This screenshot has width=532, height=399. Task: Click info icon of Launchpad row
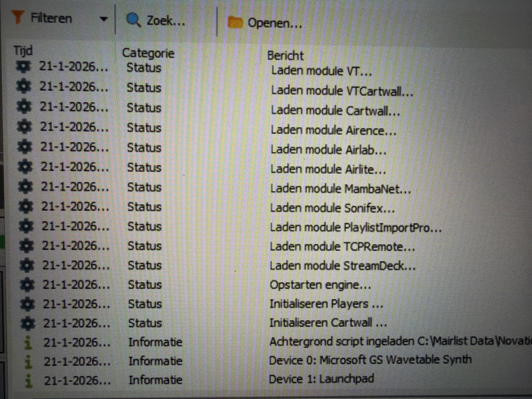[29, 381]
